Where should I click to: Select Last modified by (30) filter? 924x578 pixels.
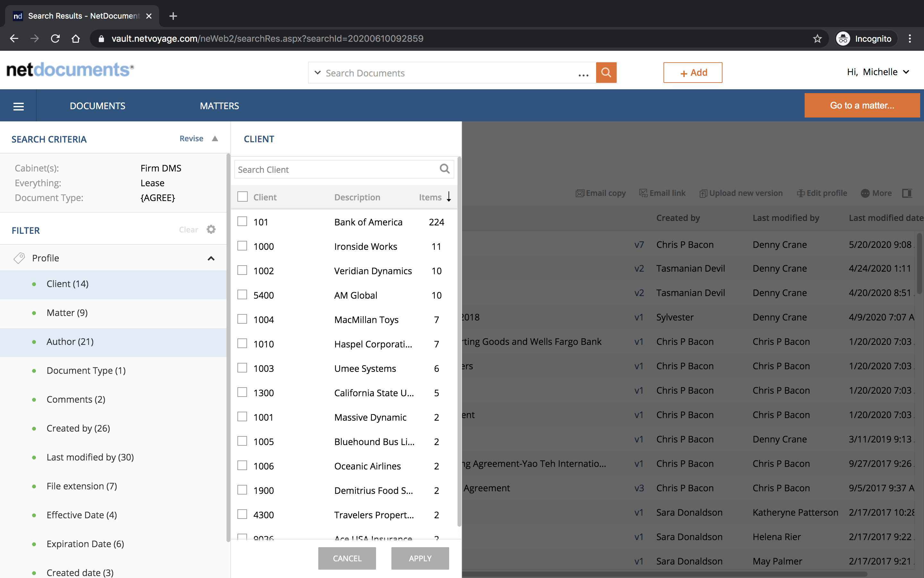pyautogui.click(x=113, y=458)
